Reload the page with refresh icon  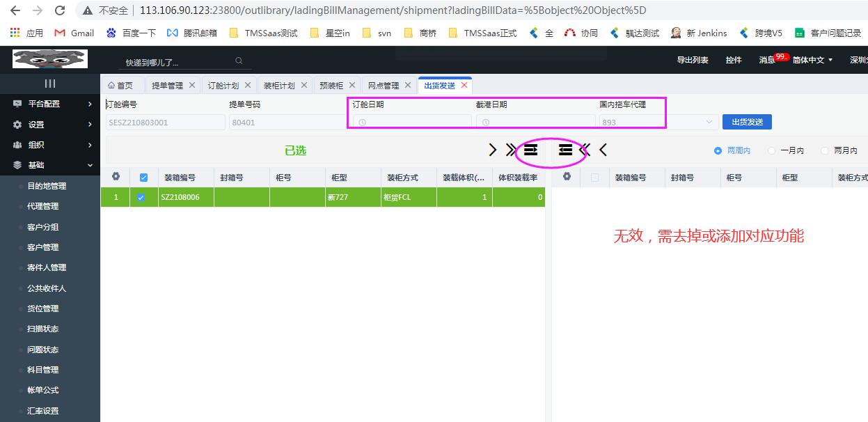60,10
